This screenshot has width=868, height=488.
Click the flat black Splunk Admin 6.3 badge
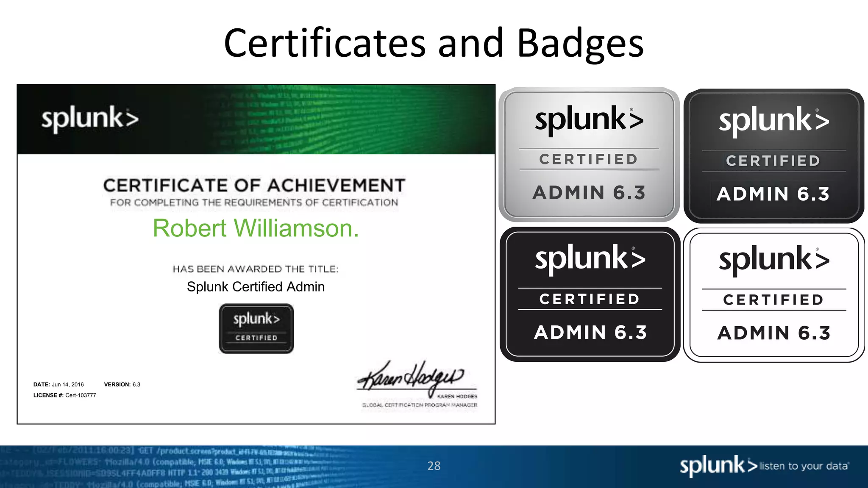590,294
